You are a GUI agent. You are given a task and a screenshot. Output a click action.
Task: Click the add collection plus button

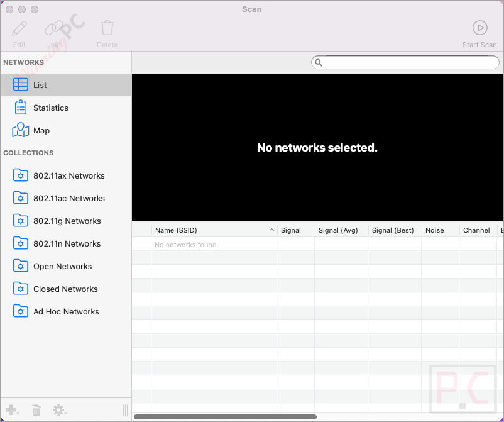(12, 410)
